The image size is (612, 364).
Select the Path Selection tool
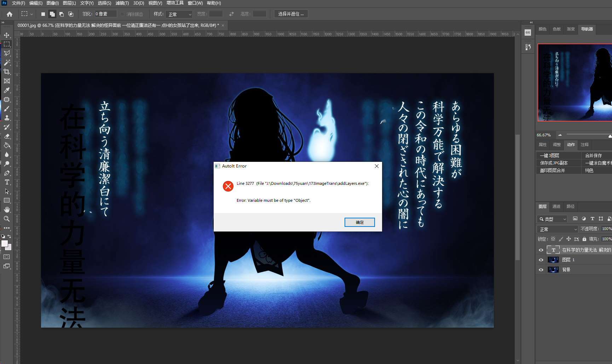[x=7, y=191]
